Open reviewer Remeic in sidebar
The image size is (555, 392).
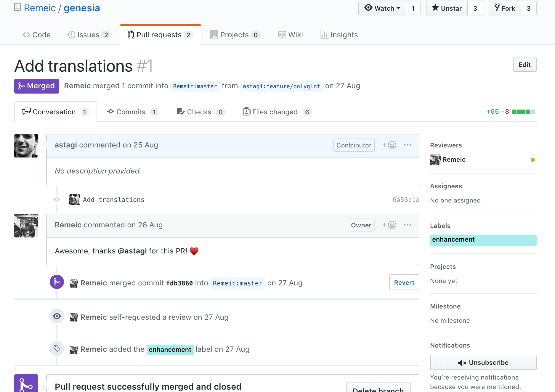click(x=454, y=160)
